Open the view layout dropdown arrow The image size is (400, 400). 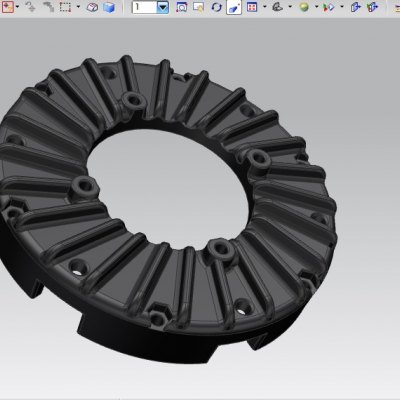tap(265, 6)
